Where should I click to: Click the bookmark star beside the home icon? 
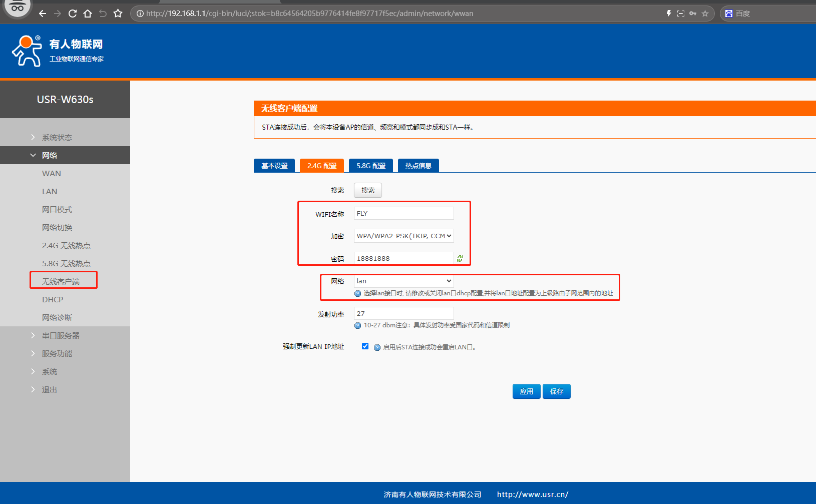tap(118, 14)
